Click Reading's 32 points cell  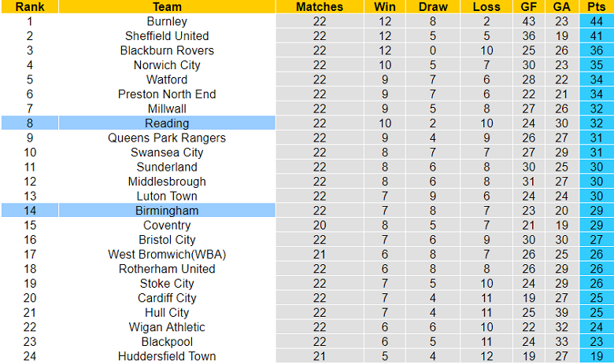coord(596,123)
